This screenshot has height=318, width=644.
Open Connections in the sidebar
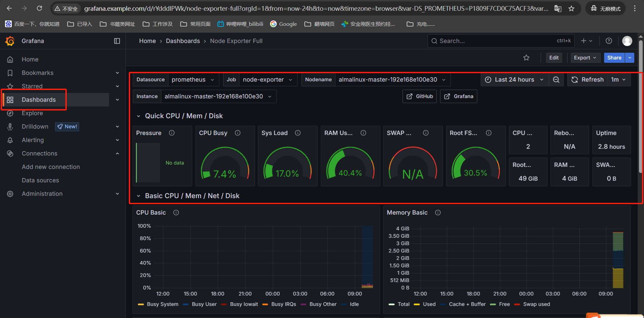[40, 153]
